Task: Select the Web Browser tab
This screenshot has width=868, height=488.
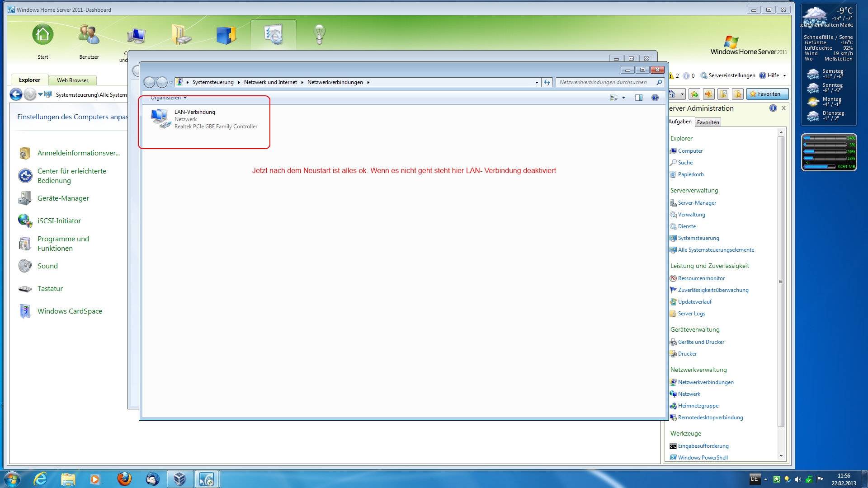Action: pyautogui.click(x=72, y=80)
